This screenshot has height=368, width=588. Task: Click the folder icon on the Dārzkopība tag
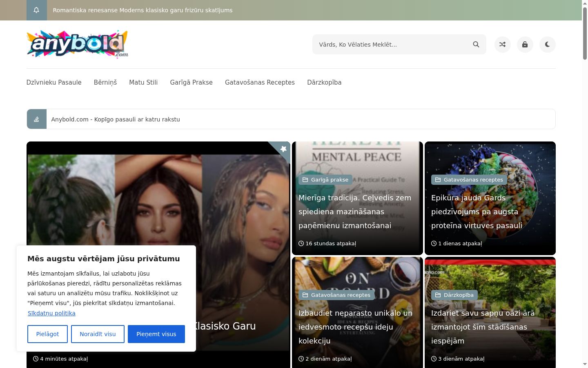pyautogui.click(x=438, y=295)
